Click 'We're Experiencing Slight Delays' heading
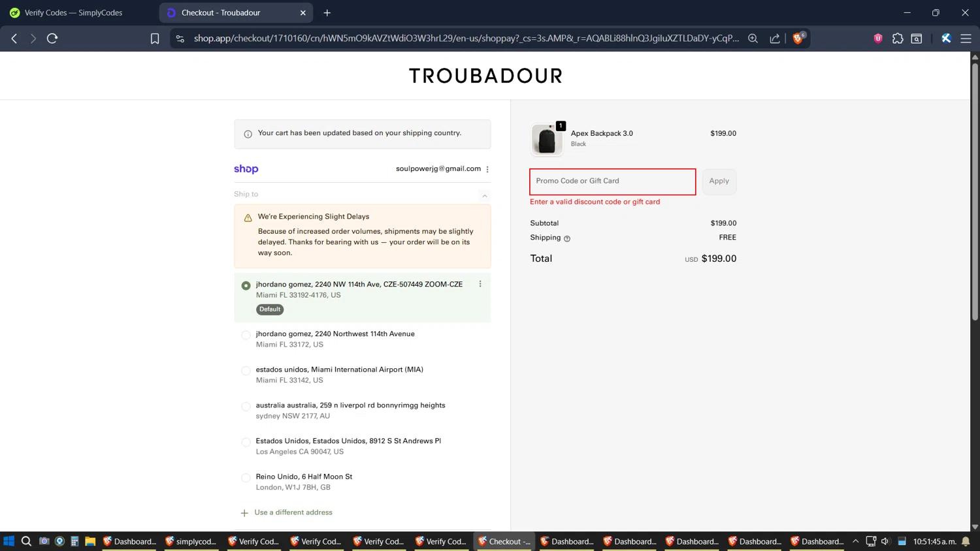Screen dimensions: 980x551 (314, 217)
